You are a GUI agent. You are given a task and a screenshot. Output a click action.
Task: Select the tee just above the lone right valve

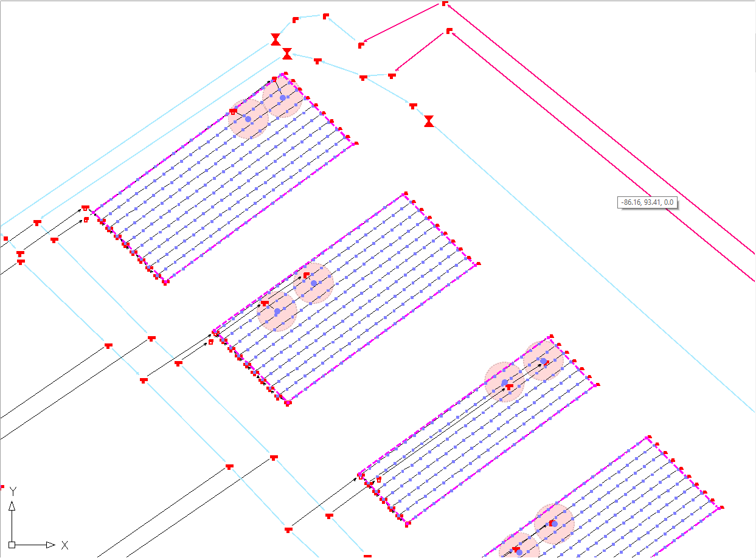click(413, 106)
